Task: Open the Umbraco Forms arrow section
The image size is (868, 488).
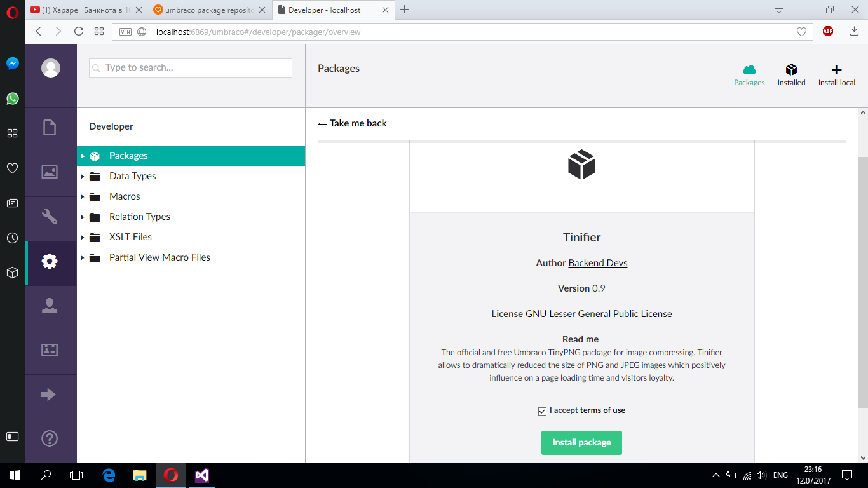Action: point(50,395)
